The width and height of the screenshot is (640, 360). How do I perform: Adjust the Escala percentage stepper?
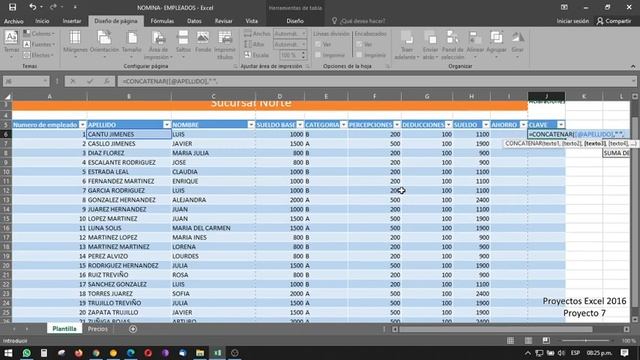[x=303, y=55]
